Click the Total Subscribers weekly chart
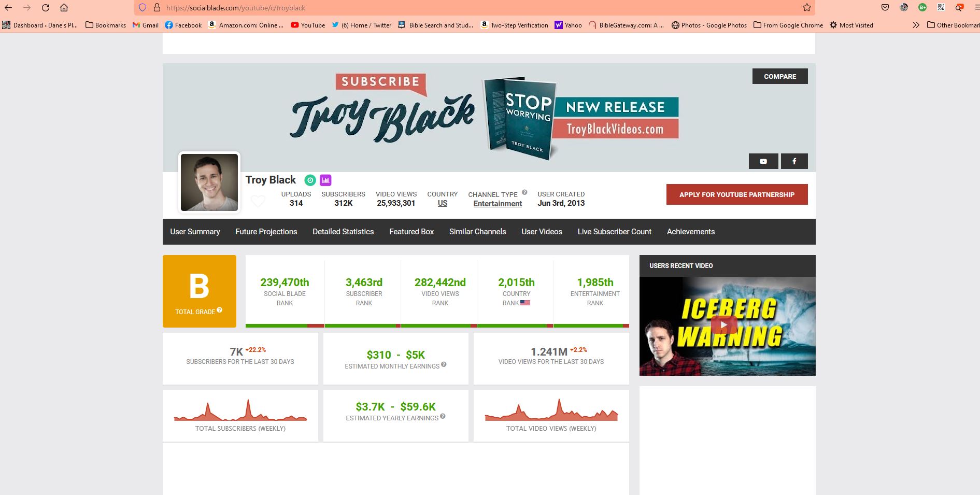This screenshot has height=495, width=980. 240,410
